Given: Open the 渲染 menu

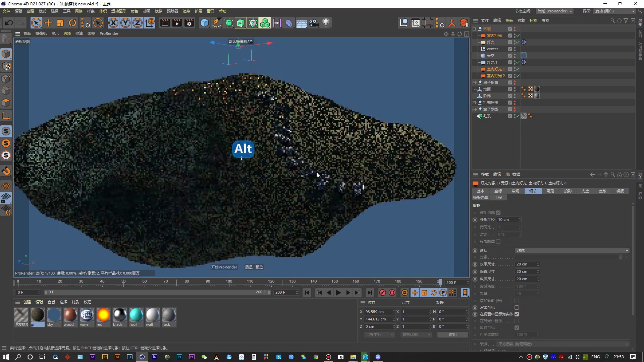Looking at the screenshot, I should pyautogui.click(x=186, y=11).
